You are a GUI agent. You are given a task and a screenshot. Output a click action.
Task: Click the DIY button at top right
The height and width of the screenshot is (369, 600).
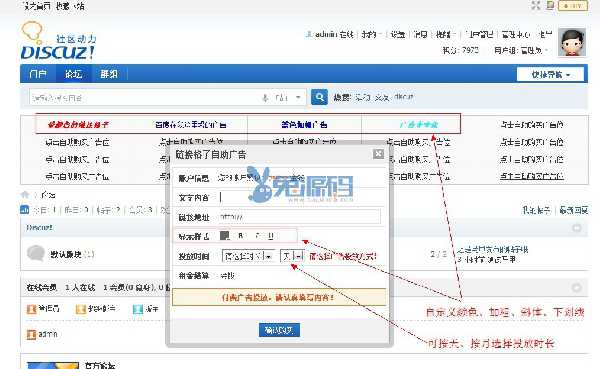coord(573,6)
